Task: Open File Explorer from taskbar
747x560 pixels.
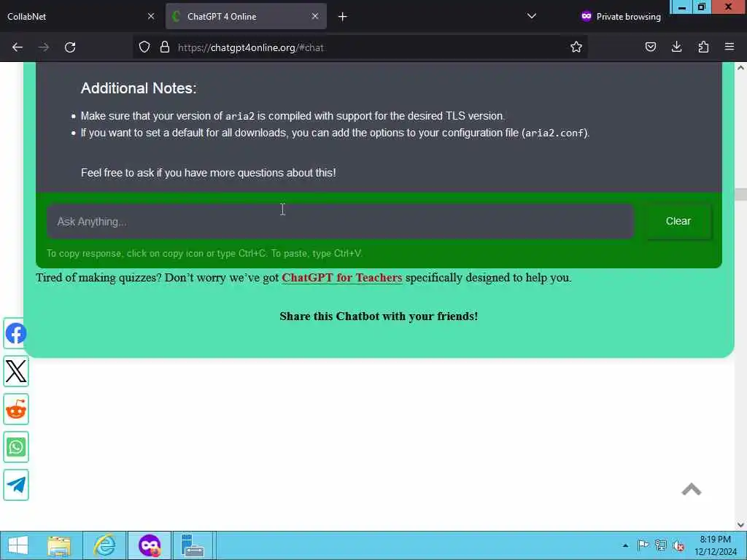Action: point(59,545)
